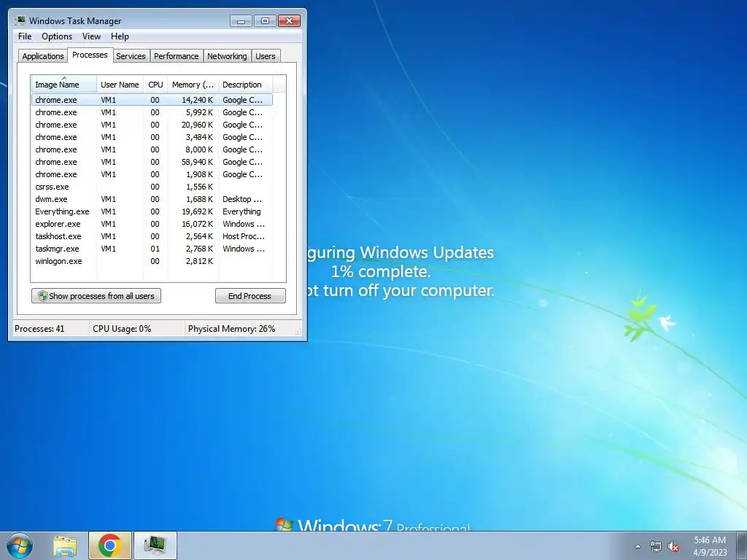The width and height of the screenshot is (747, 560).
Task: Click the Host Proc... description cell
Action: (244, 236)
